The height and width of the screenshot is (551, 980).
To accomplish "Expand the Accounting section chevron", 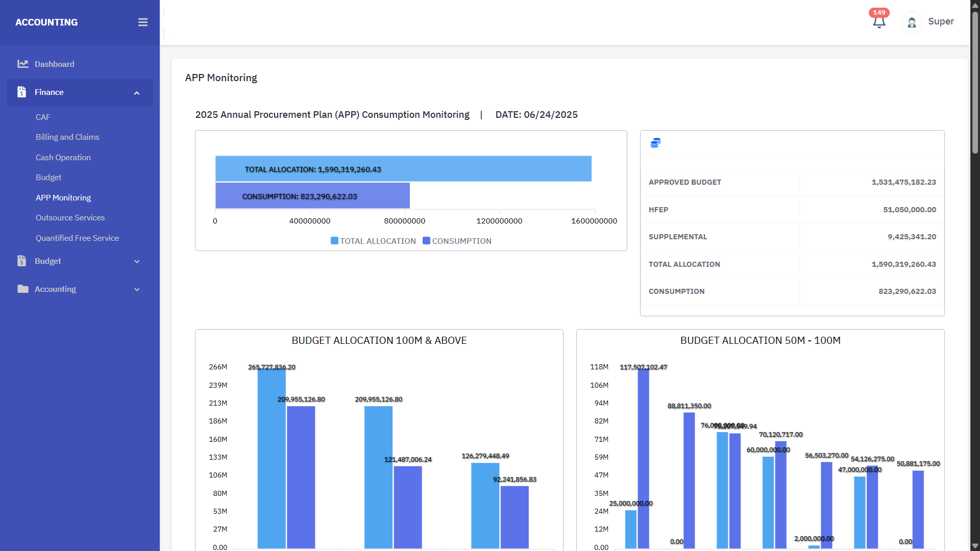I will tap(137, 289).
